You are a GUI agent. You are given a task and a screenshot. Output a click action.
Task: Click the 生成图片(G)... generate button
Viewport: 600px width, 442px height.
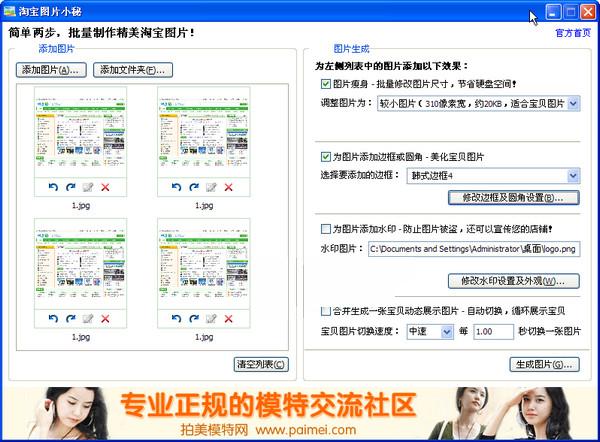point(544,365)
